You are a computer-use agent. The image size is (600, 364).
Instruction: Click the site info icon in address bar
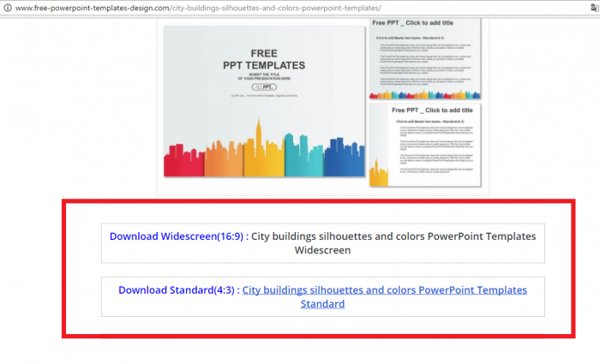(7, 7)
